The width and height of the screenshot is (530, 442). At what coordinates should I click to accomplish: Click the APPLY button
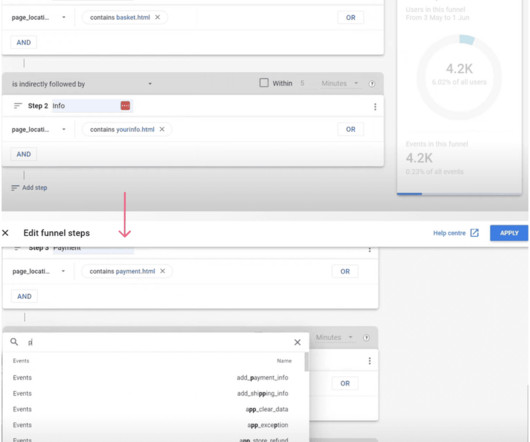click(x=509, y=233)
